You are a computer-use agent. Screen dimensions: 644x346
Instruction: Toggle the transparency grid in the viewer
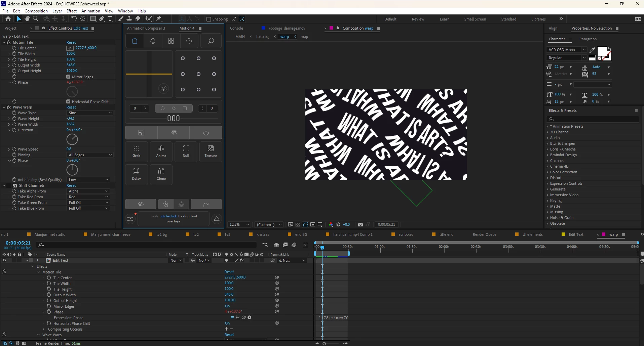298,224
